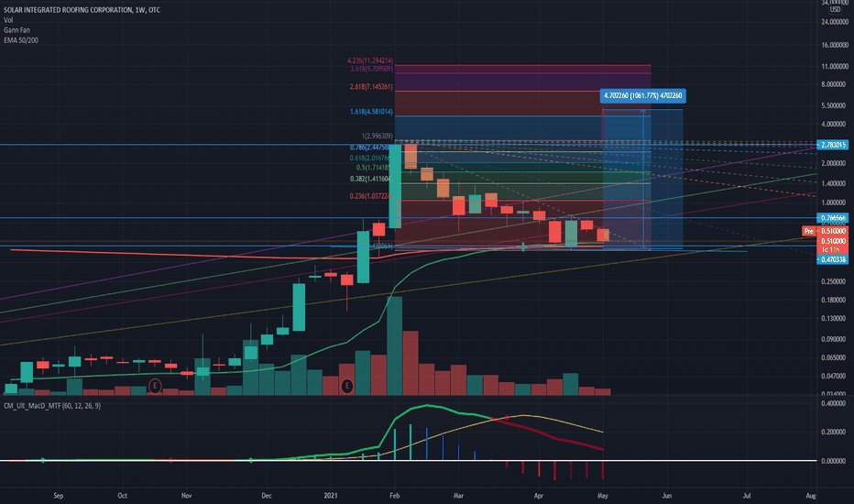854x504 pixels.
Task: Select the Gann Fan legend label
Action: (16, 30)
